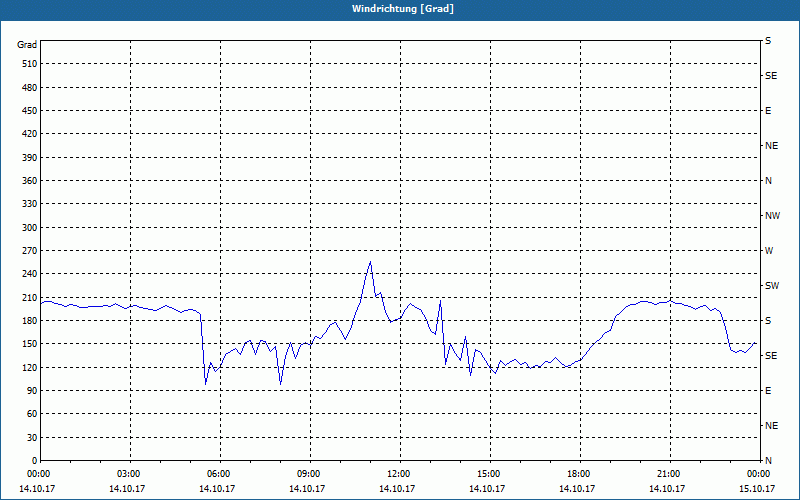Click the y-axis value 90
The width and height of the screenshot is (800, 500).
(x=32, y=391)
